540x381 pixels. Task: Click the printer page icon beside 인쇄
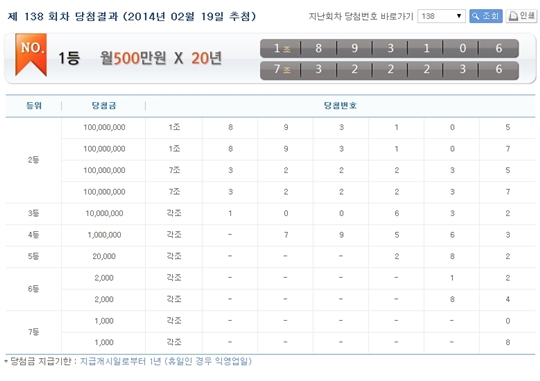click(513, 16)
